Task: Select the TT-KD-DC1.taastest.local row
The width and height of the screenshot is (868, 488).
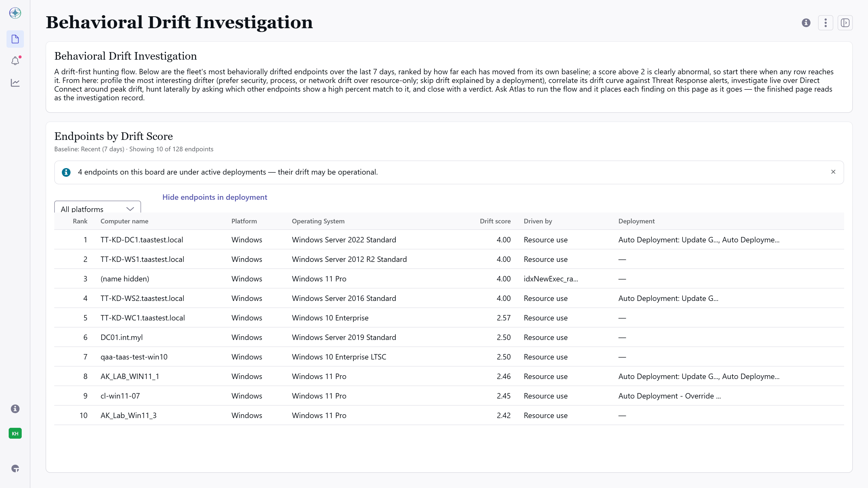Action: (x=449, y=239)
